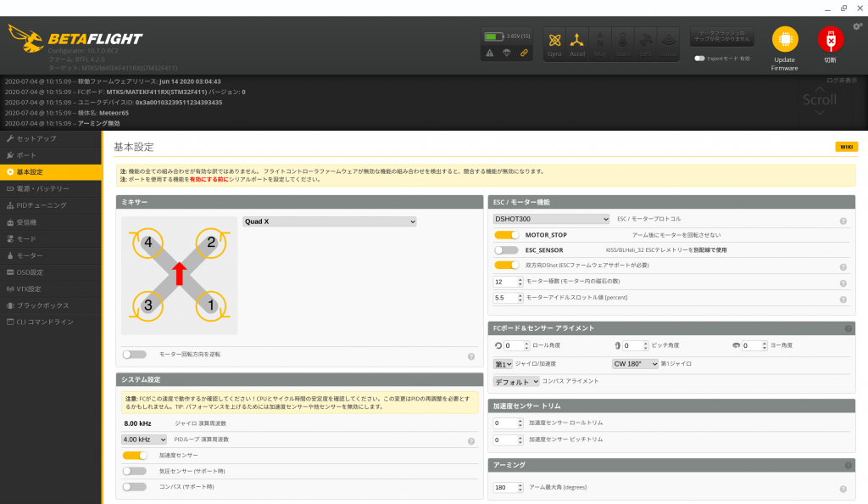Click the roll angle input field
This screenshot has width=868, height=504.
point(516,345)
